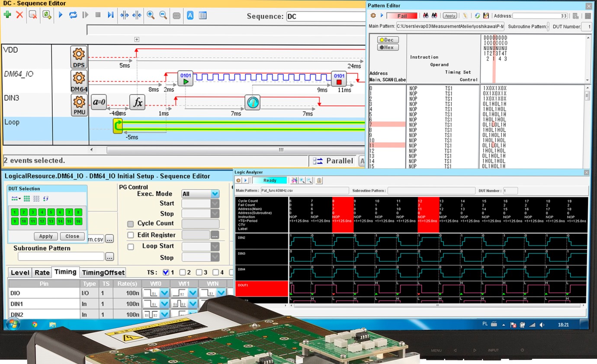Expand Wf0 waveform dropdown for DIO pin
597x364 pixels.
tap(164, 294)
